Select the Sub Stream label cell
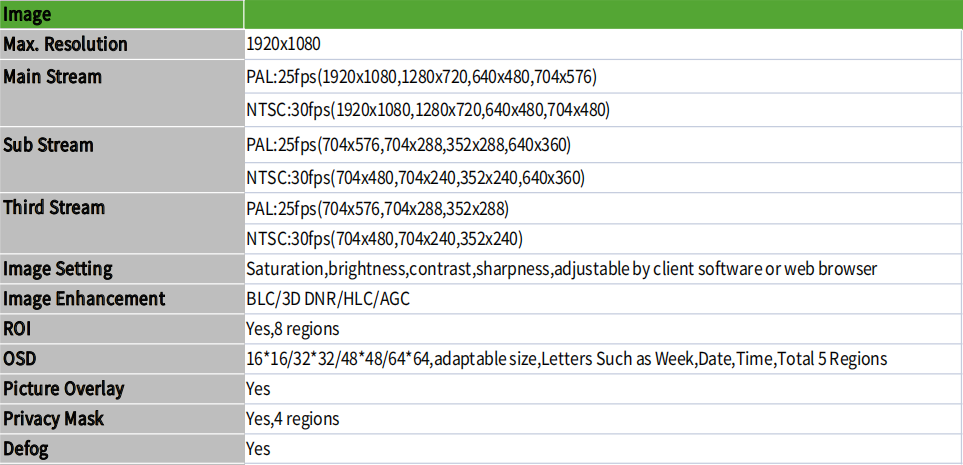The width and height of the screenshot is (963, 465). [122, 160]
